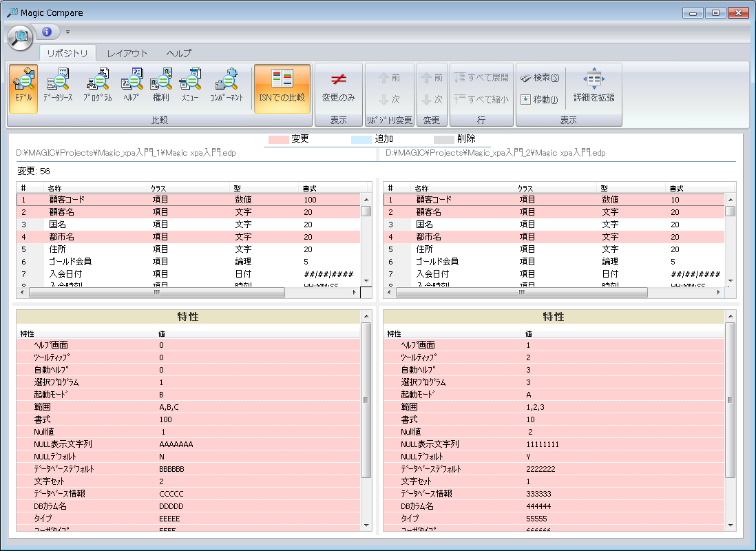Click すべて縮小 to collapse all rows

(x=481, y=99)
